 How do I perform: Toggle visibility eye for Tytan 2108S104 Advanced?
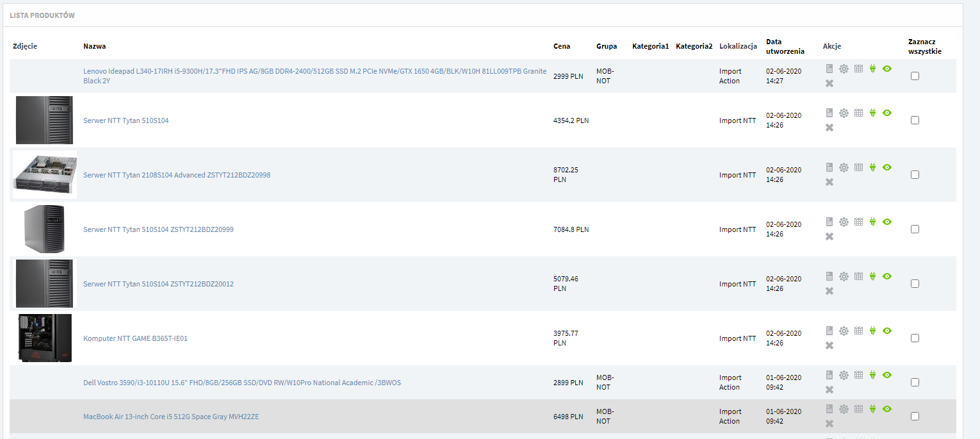(x=887, y=167)
